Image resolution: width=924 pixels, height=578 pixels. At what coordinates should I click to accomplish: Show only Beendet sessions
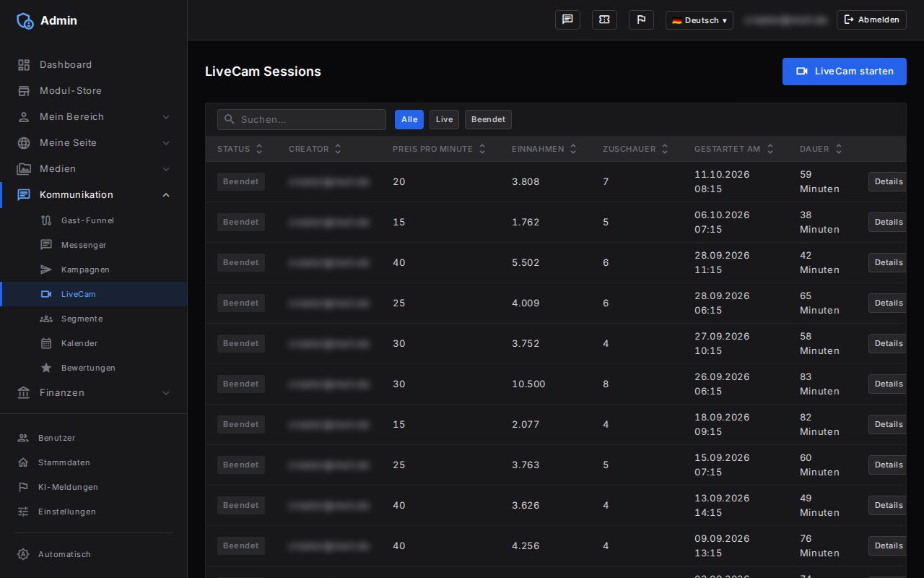click(x=488, y=119)
